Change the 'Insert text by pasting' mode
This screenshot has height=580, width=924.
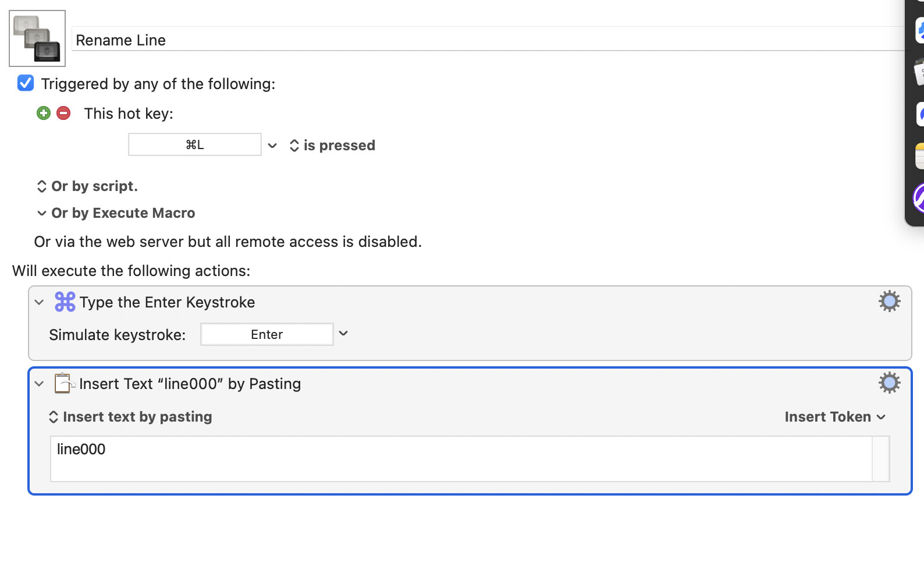point(130,417)
